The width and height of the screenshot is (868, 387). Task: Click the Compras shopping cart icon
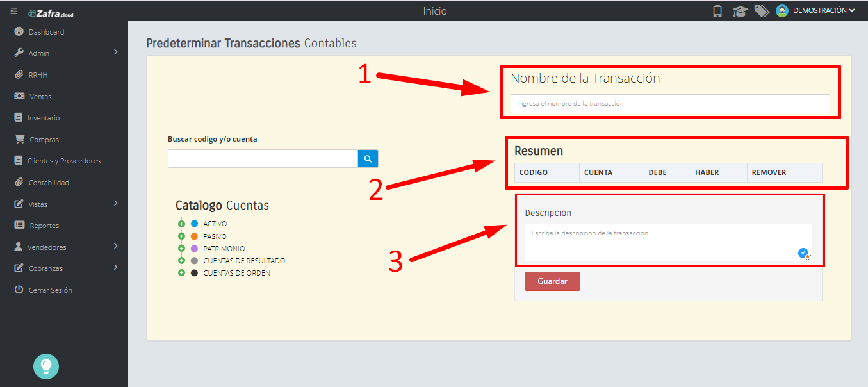pos(19,139)
